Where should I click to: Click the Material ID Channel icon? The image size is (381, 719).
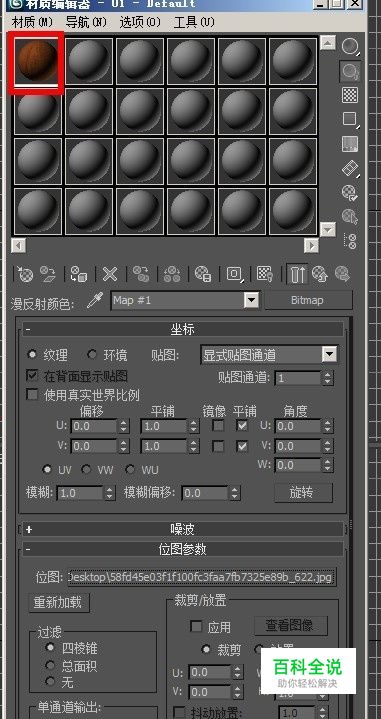click(x=234, y=274)
